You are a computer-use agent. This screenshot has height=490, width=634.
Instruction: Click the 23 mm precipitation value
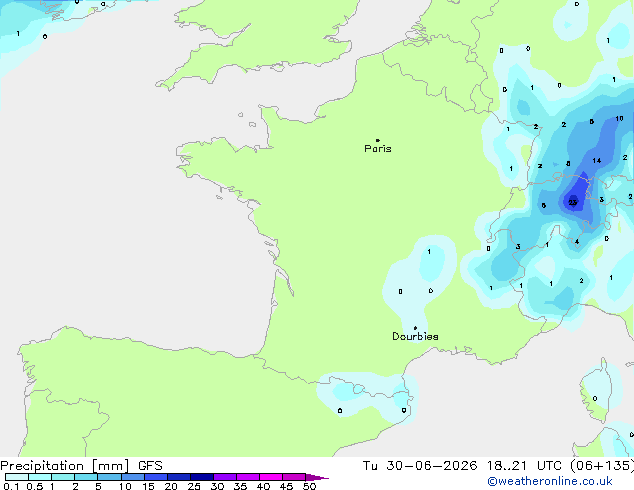pos(573,203)
